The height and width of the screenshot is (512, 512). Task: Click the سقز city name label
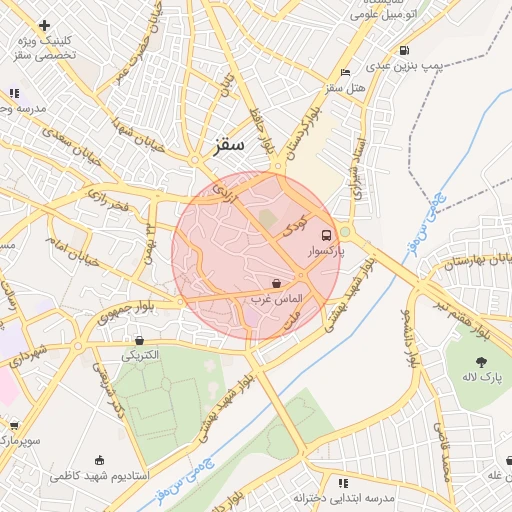229,146
